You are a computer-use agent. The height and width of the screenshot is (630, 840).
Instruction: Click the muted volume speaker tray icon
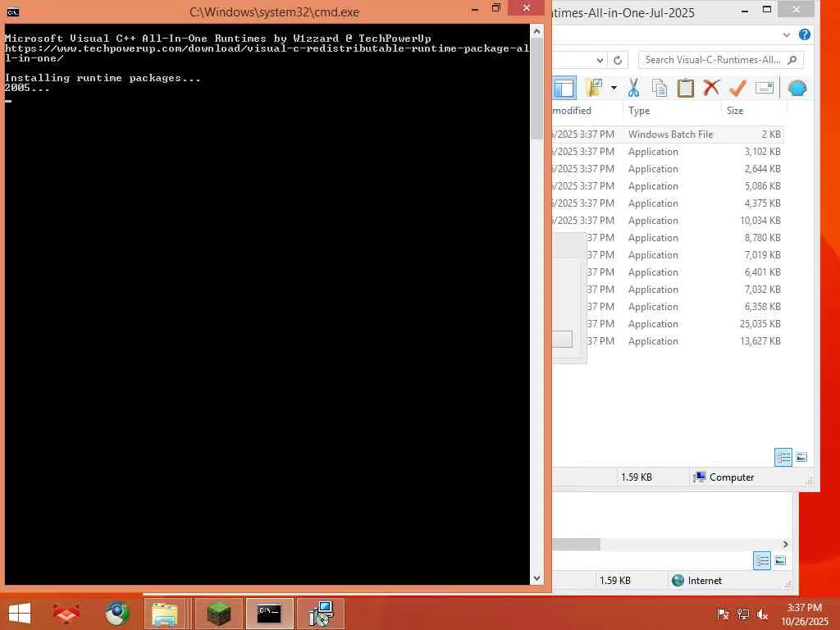762,614
